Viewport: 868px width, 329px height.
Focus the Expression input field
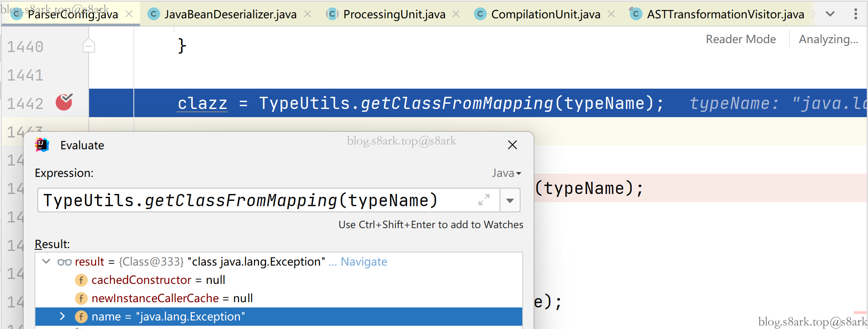(268, 200)
